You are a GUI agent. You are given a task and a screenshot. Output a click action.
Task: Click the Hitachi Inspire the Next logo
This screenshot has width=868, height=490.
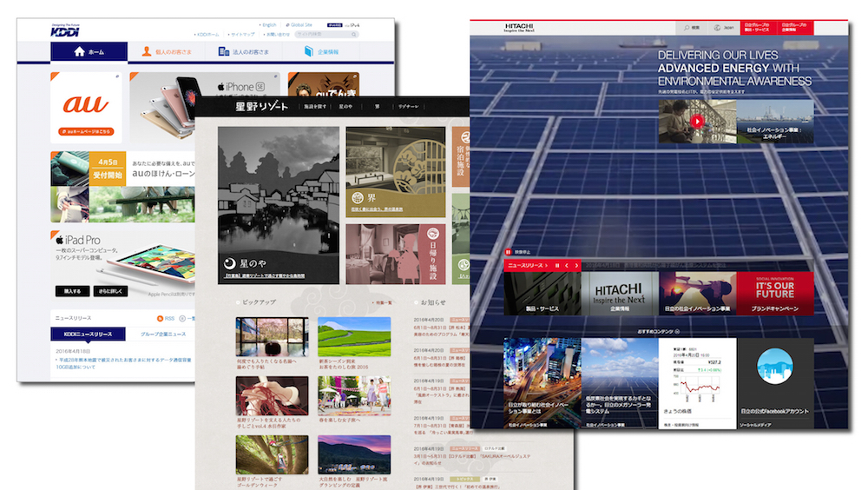pos(519,27)
